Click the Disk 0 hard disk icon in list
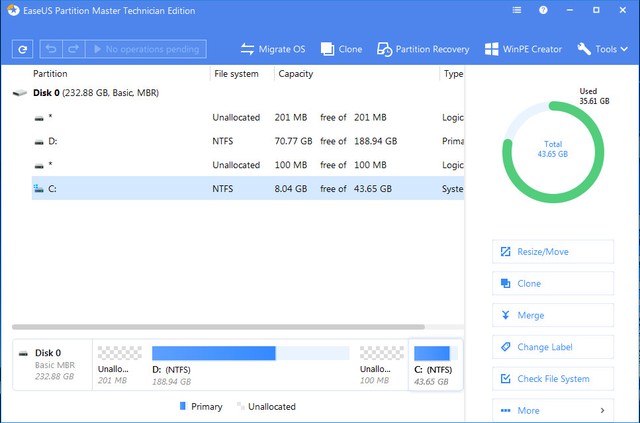 [x=20, y=93]
